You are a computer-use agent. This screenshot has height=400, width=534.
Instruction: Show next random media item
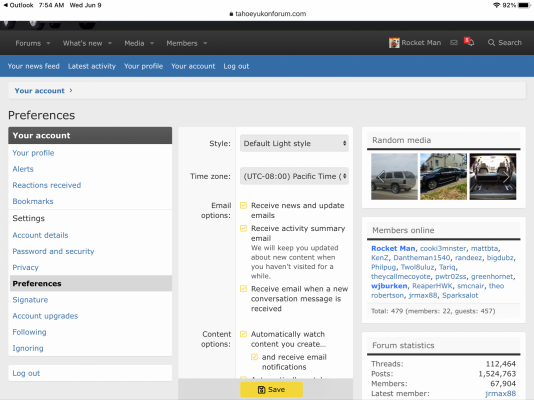(506, 177)
